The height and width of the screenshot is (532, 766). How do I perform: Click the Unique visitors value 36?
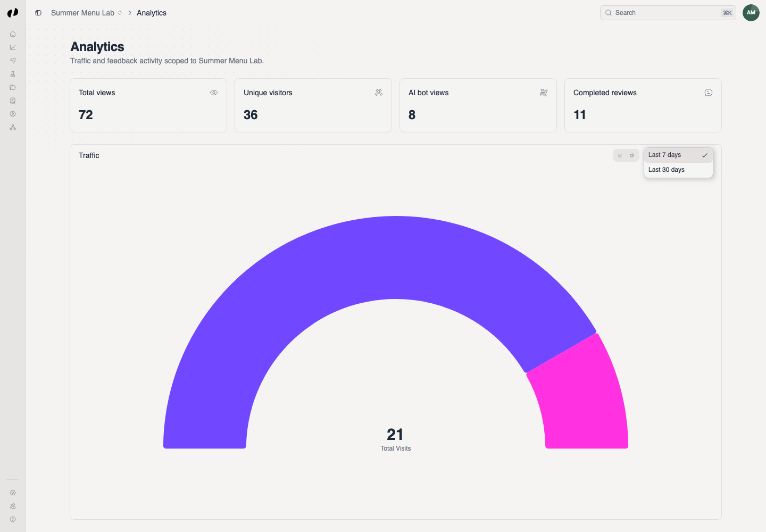pos(251,115)
